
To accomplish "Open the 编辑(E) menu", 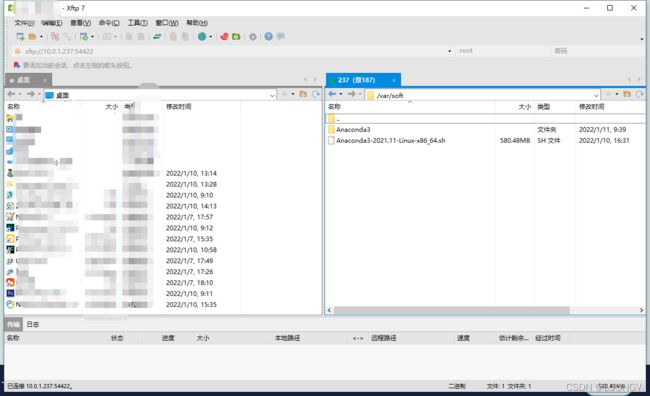I will click(52, 23).
